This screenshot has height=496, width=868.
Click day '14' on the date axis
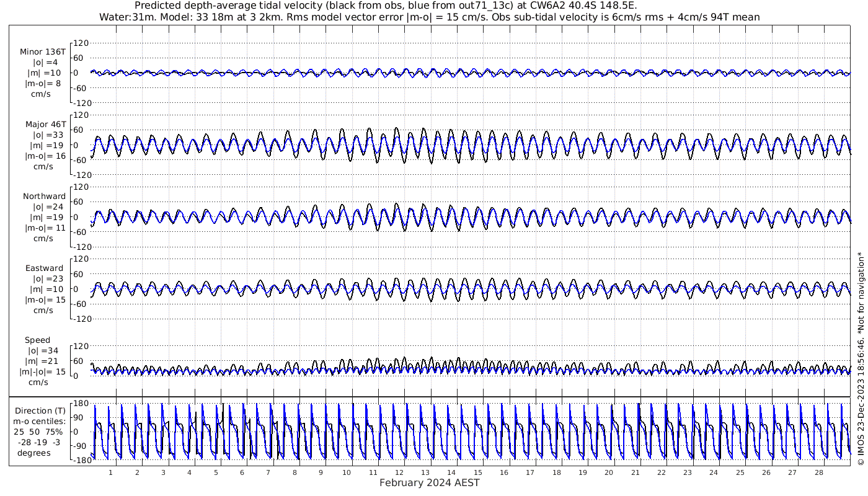click(452, 472)
